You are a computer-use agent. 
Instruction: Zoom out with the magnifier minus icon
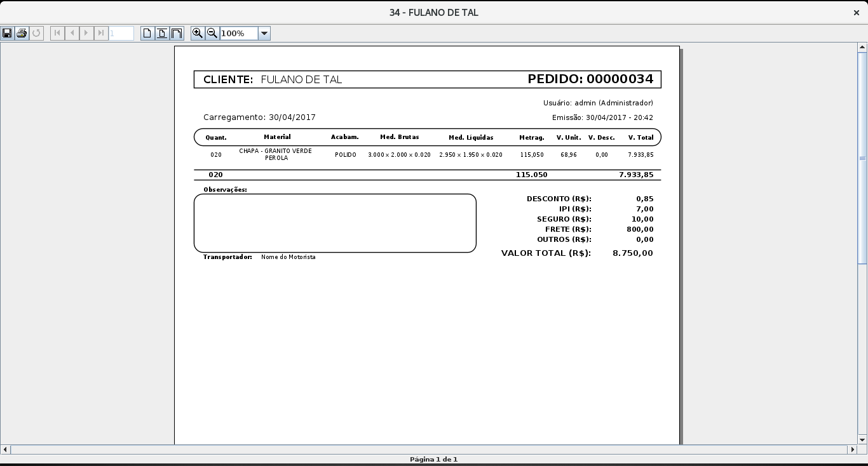pyautogui.click(x=212, y=33)
